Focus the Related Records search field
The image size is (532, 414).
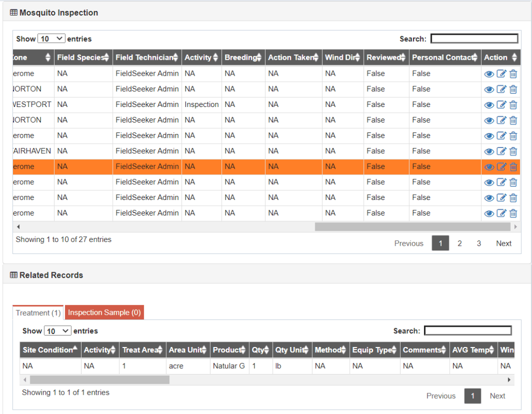click(468, 330)
